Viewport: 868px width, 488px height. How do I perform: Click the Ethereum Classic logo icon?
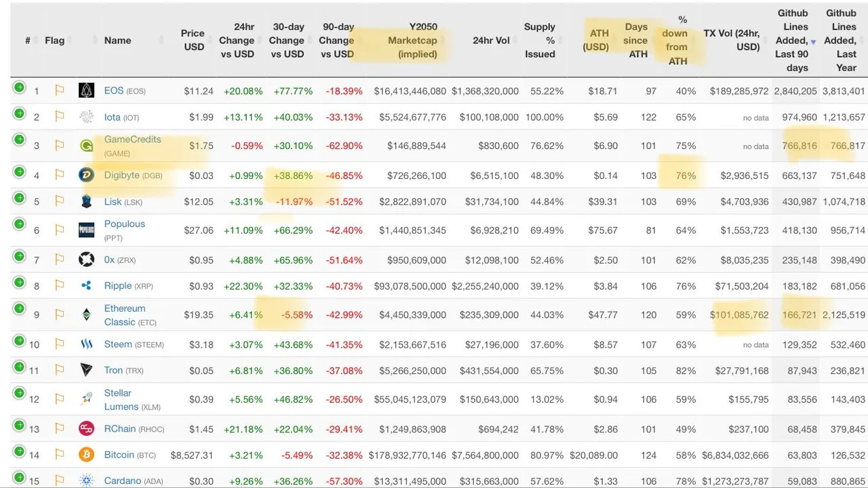pyautogui.click(x=86, y=314)
